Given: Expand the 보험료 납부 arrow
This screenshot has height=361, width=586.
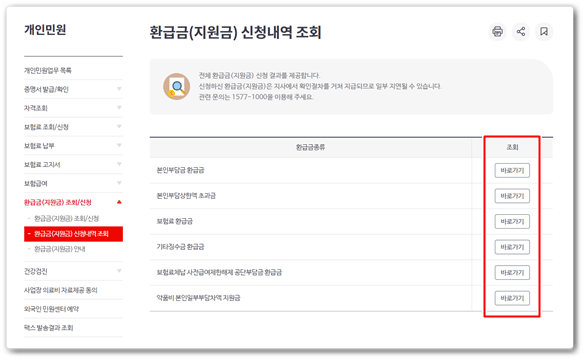Looking at the screenshot, I should pos(119,145).
